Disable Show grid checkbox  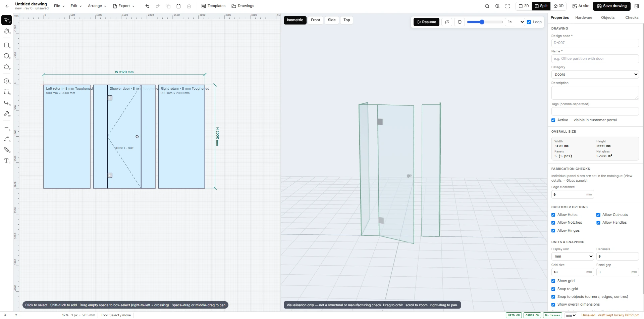(553, 281)
